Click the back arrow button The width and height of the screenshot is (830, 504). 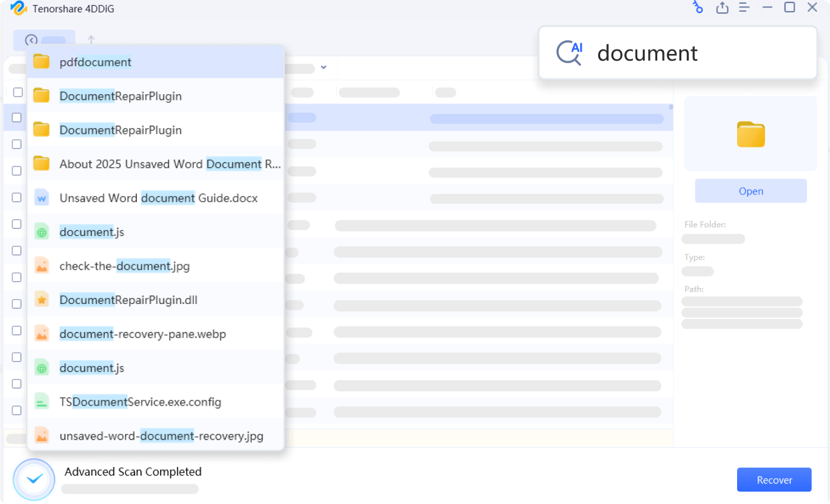[31, 41]
